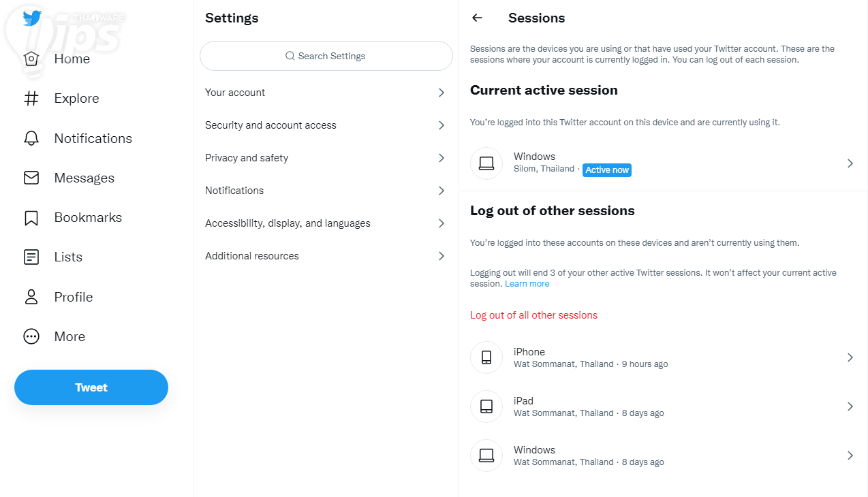The width and height of the screenshot is (868, 497).
Task: Click the Notifications bell icon
Action: coord(31,138)
